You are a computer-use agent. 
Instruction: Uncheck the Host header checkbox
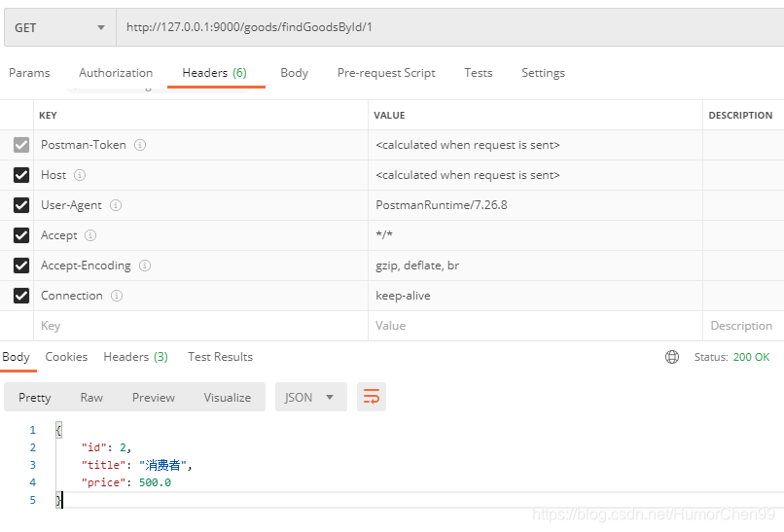(21, 175)
